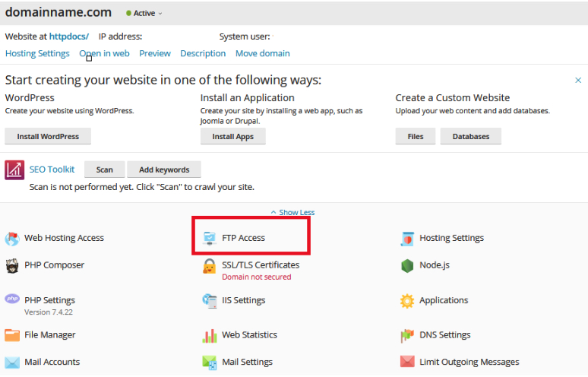Screen dimensions: 588x377
Task: Click the SEO Toolkit chart icon
Action: [14, 170]
